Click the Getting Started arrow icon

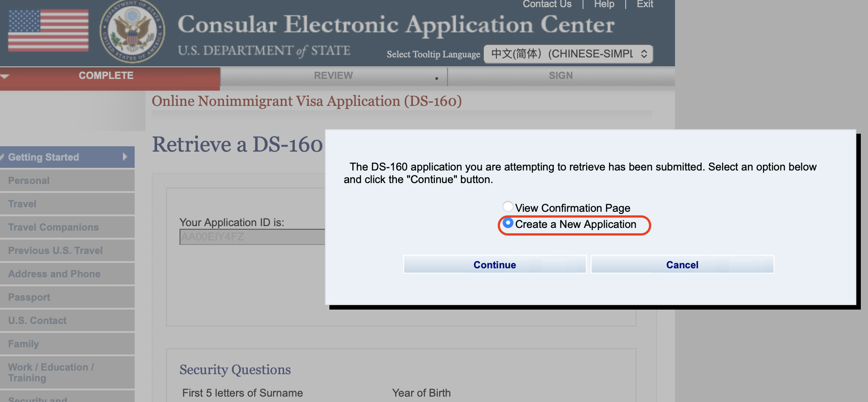[x=125, y=157]
